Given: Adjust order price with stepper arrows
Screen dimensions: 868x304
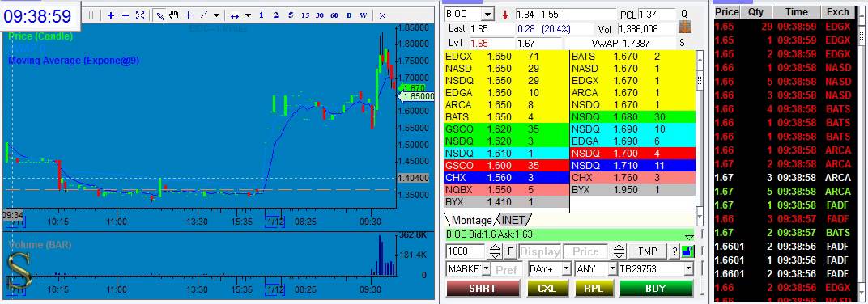Looking at the screenshot, I should 619,251.
